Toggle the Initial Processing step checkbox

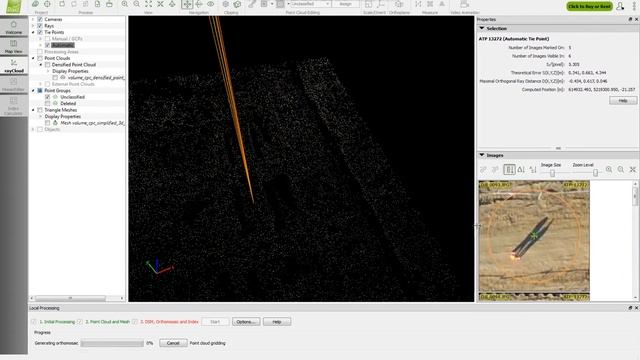pos(34,322)
